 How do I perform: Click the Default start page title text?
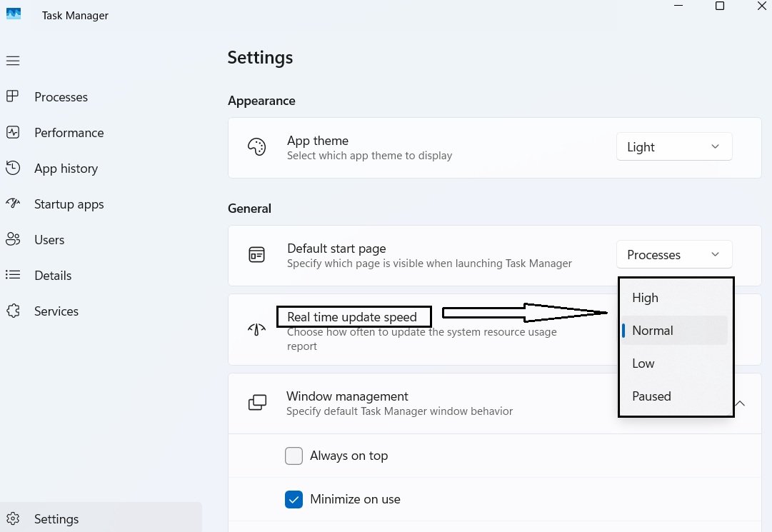[x=336, y=249]
